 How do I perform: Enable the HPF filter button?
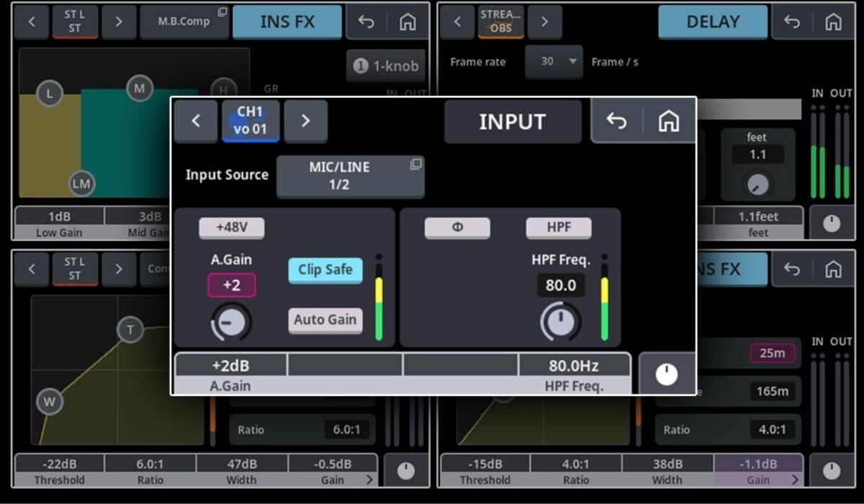[559, 228]
